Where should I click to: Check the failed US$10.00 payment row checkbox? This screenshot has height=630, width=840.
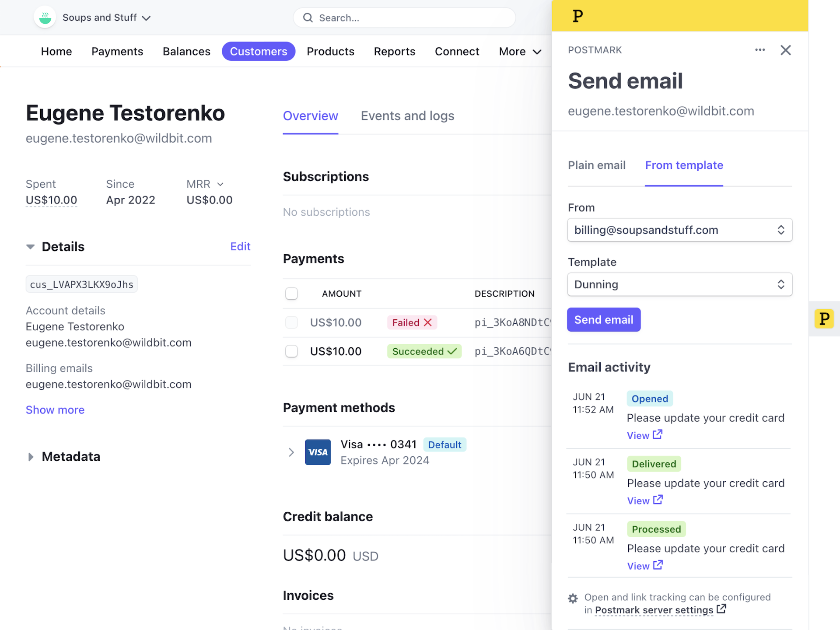[x=291, y=322]
